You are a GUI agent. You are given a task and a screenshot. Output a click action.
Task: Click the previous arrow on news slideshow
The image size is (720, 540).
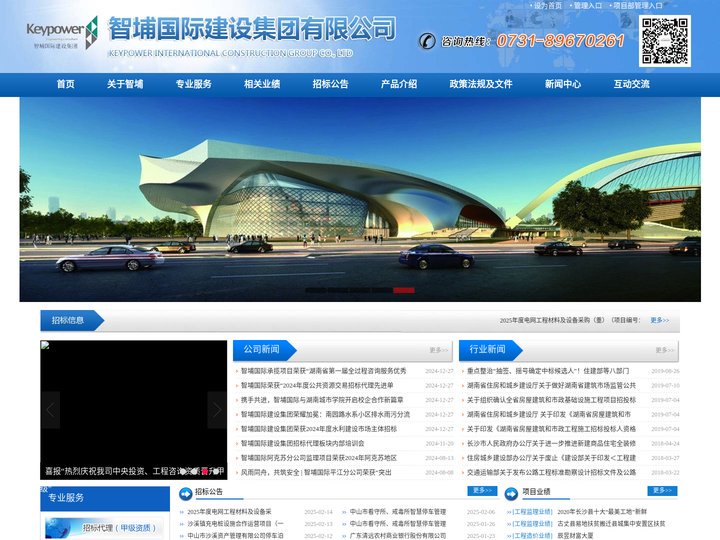pyautogui.click(x=51, y=410)
